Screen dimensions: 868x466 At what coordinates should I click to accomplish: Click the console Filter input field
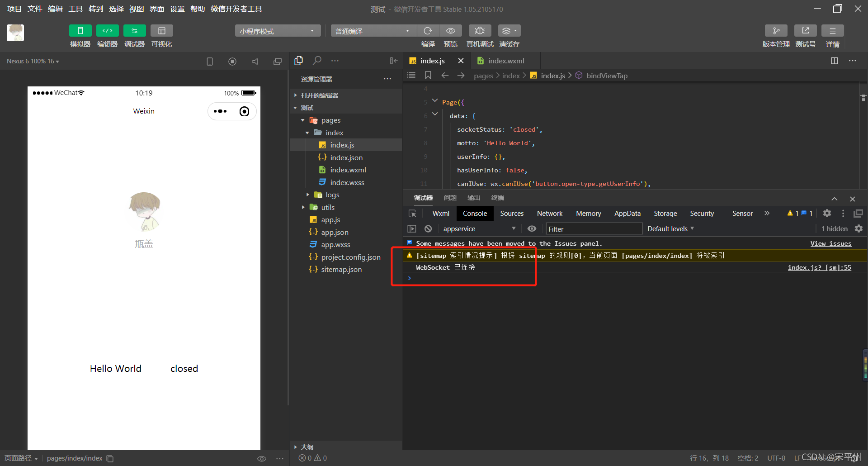click(594, 229)
